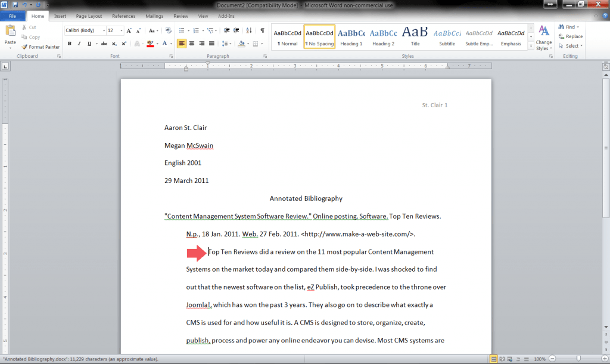
Task: Click the Redo icon in the quick access toolbar
Action: [x=38, y=5]
